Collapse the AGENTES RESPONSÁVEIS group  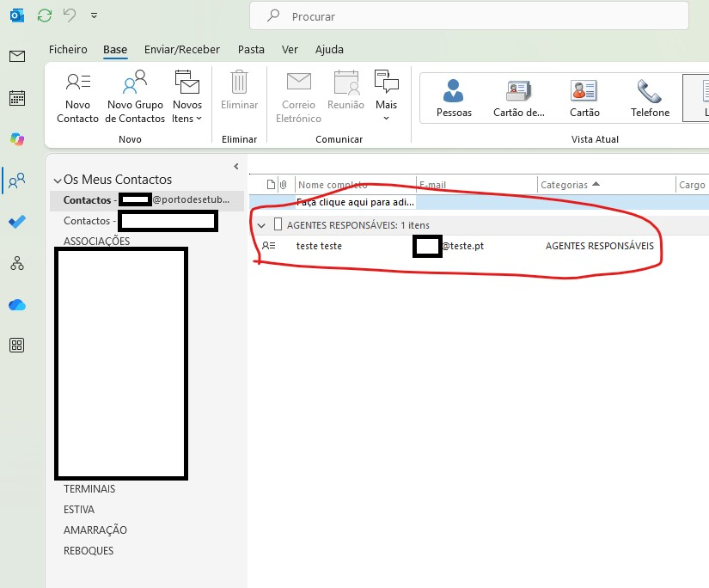(x=261, y=225)
